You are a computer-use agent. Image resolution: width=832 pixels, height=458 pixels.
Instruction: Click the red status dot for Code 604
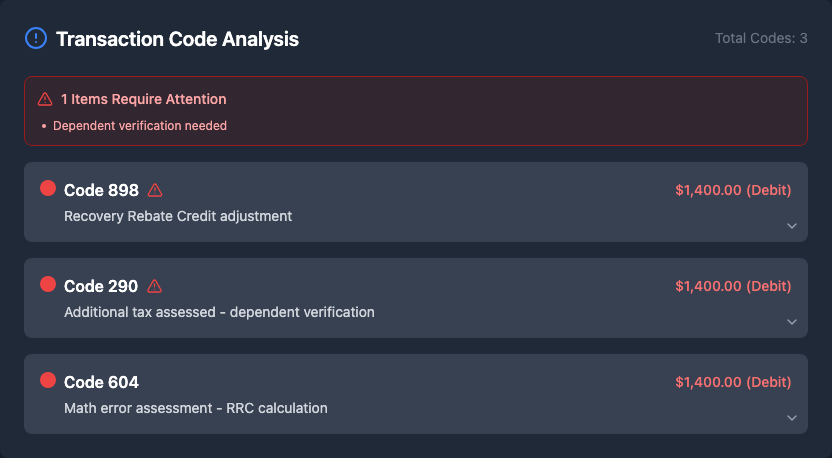47,380
